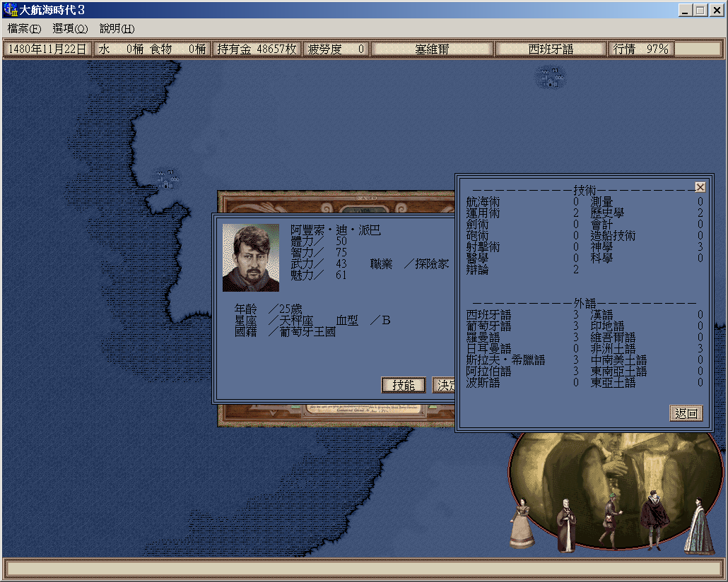
Task: Click the 塞維爾 location button in the status bar
Action: click(432, 49)
